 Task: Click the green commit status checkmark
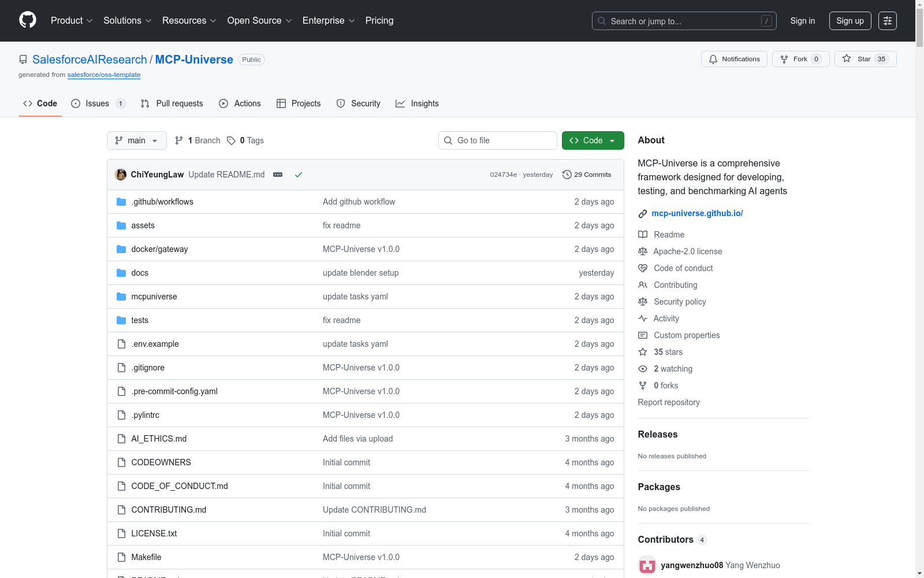tap(299, 175)
